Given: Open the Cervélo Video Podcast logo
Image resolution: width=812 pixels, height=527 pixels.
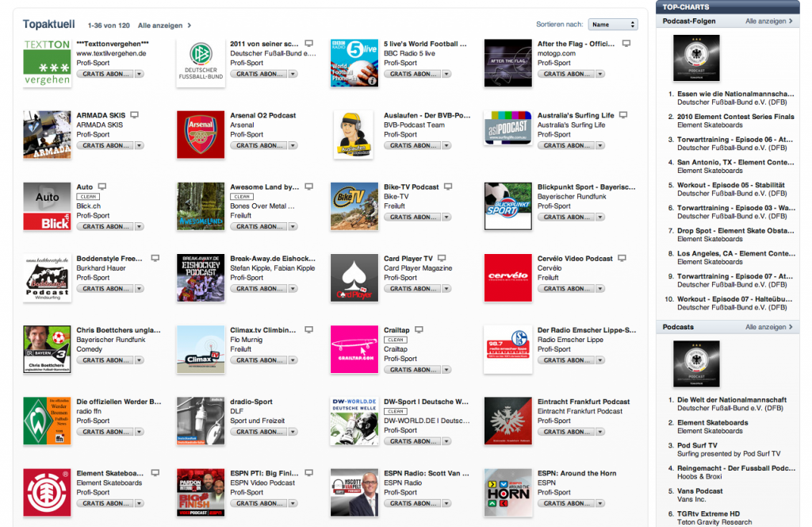Looking at the screenshot, I should pos(507,278).
